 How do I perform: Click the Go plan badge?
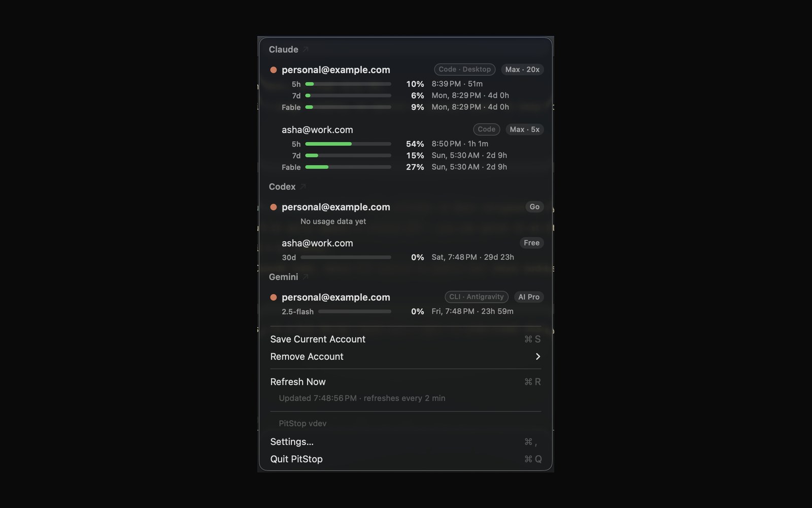coord(534,207)
